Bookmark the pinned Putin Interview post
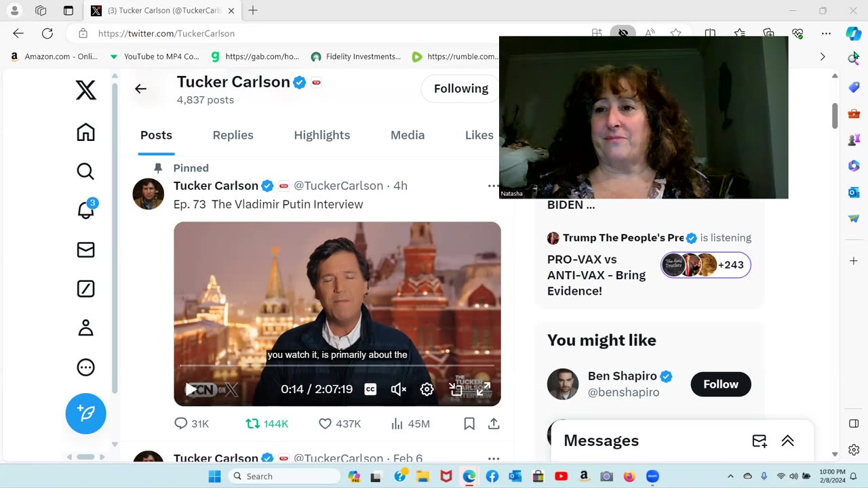The width and height of the screenshot is (868, 488). [469, 424]
